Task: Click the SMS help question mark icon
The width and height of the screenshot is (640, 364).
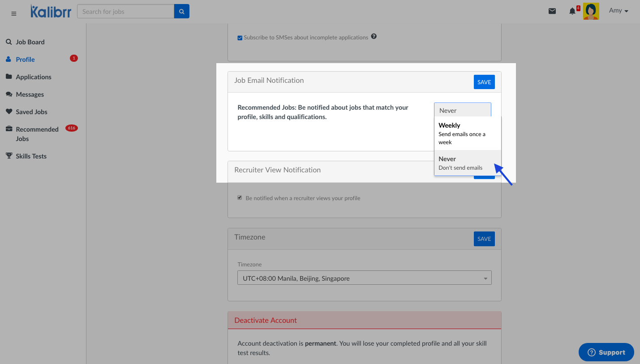Action: [374, 37]
